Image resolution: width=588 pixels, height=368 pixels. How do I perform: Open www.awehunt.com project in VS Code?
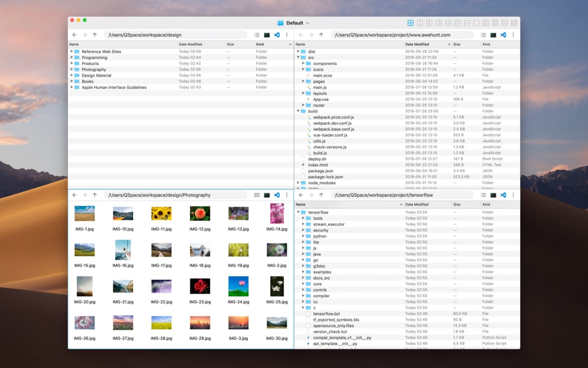click(x=503, y=35)
